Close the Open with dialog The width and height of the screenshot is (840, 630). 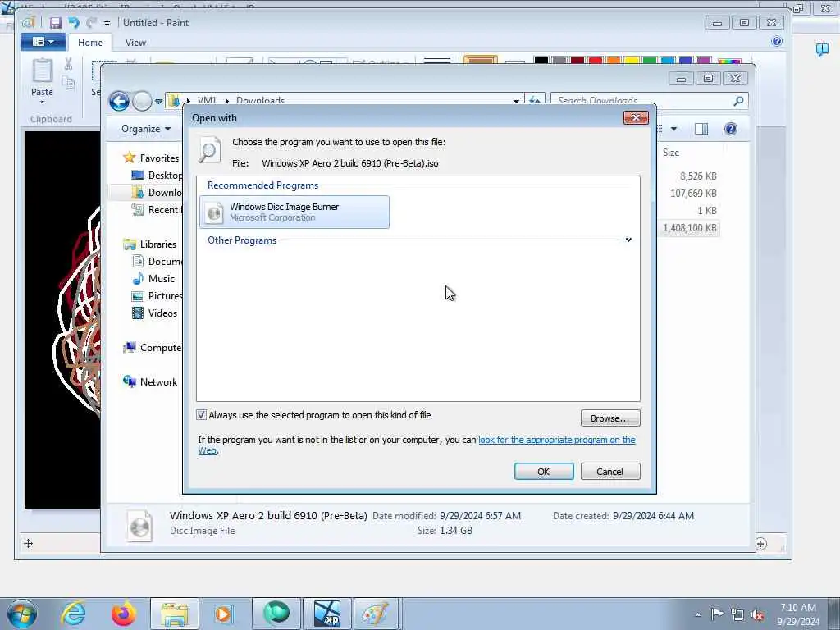636,117
